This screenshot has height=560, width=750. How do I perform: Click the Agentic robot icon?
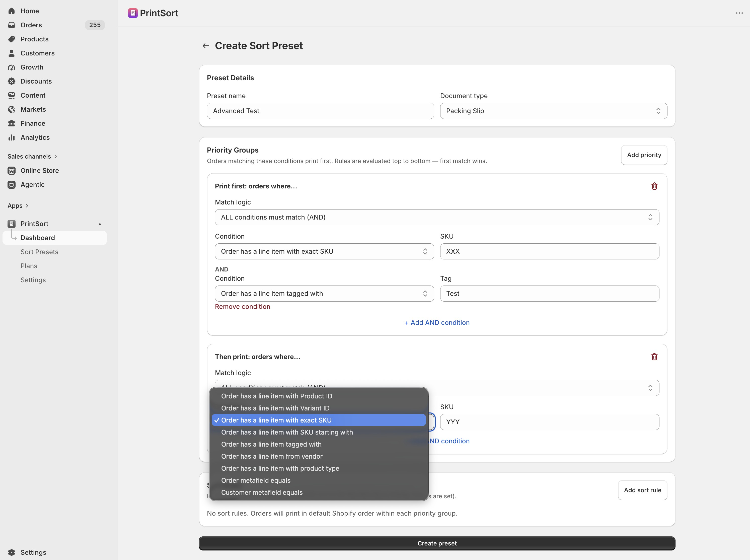[x=12, y=185]
